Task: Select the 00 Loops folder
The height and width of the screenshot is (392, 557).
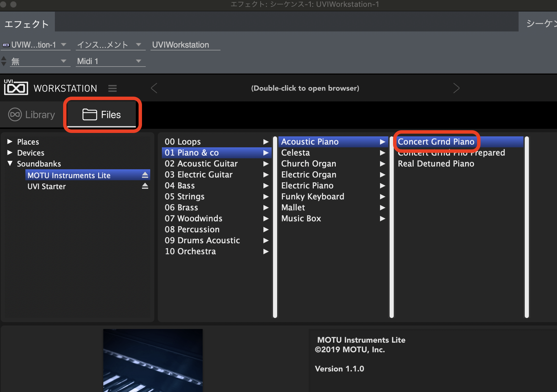Action: (216, 142)
